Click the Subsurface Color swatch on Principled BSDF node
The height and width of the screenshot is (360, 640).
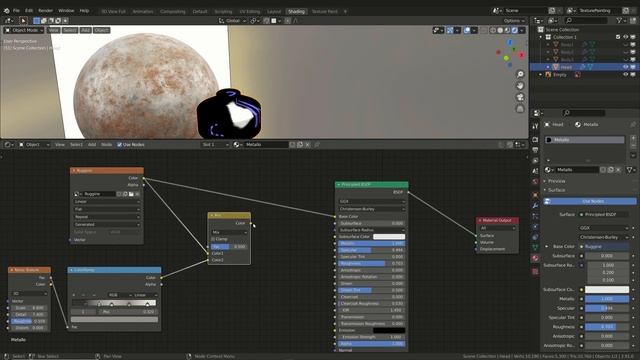(x=389, y=237)
